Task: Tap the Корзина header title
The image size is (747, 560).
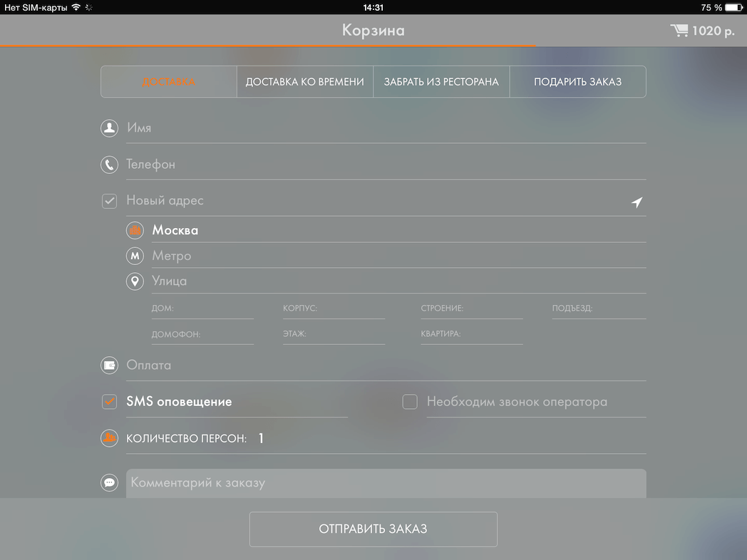Action: pyautogui.click(x=373, y=31)
